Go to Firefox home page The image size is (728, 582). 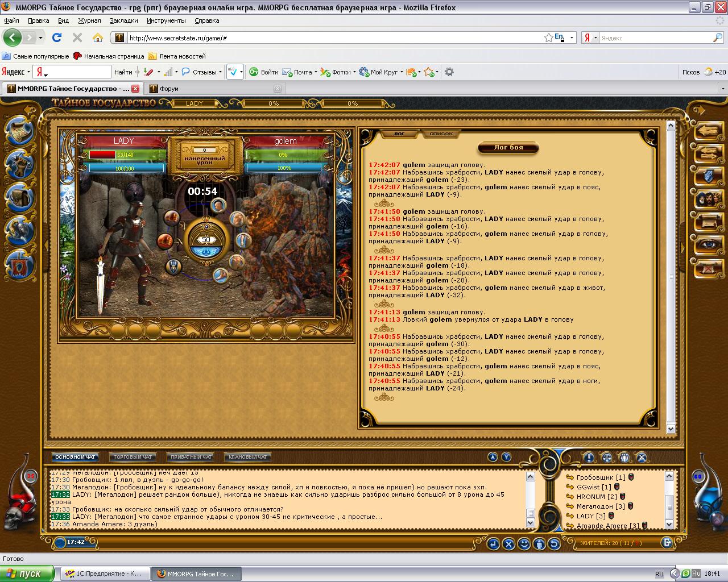[x=98, y=38]
